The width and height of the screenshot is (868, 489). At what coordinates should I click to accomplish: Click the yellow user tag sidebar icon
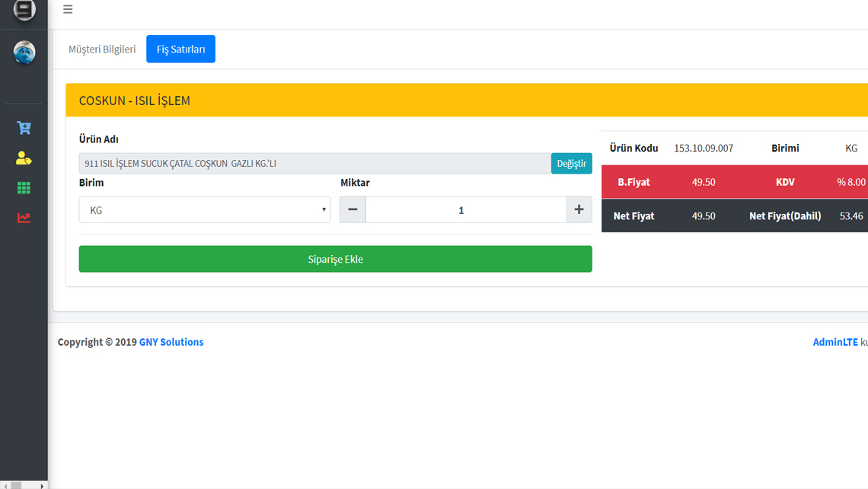pyautogui.click(x=24, y=158)
